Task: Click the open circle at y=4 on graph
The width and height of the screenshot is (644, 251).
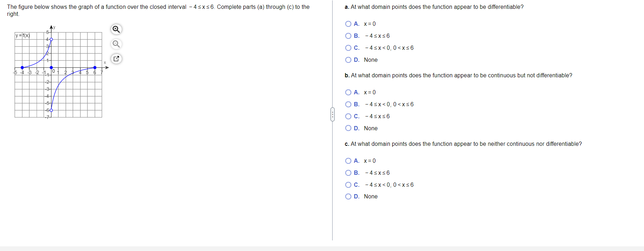Action: [x=51, y=39]
